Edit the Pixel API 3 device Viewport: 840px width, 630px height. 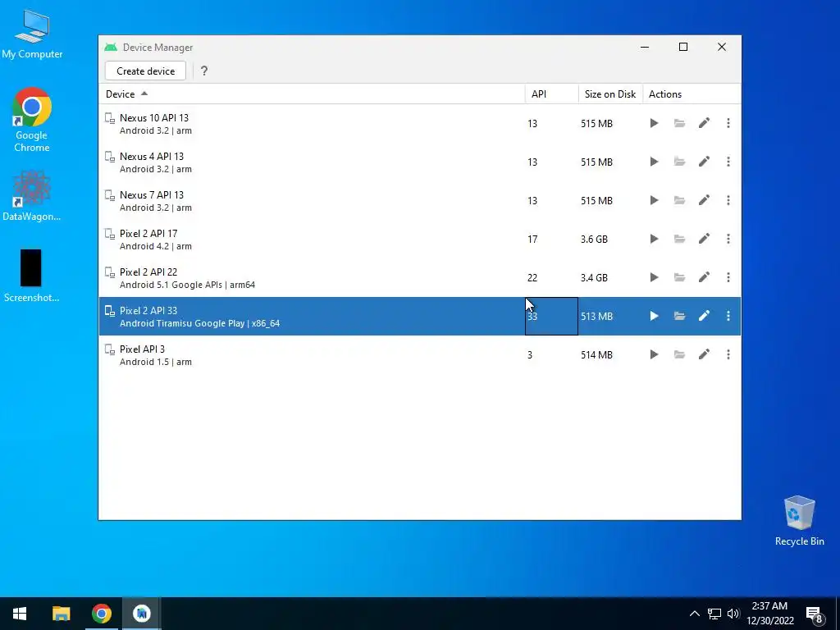point(704,354)
